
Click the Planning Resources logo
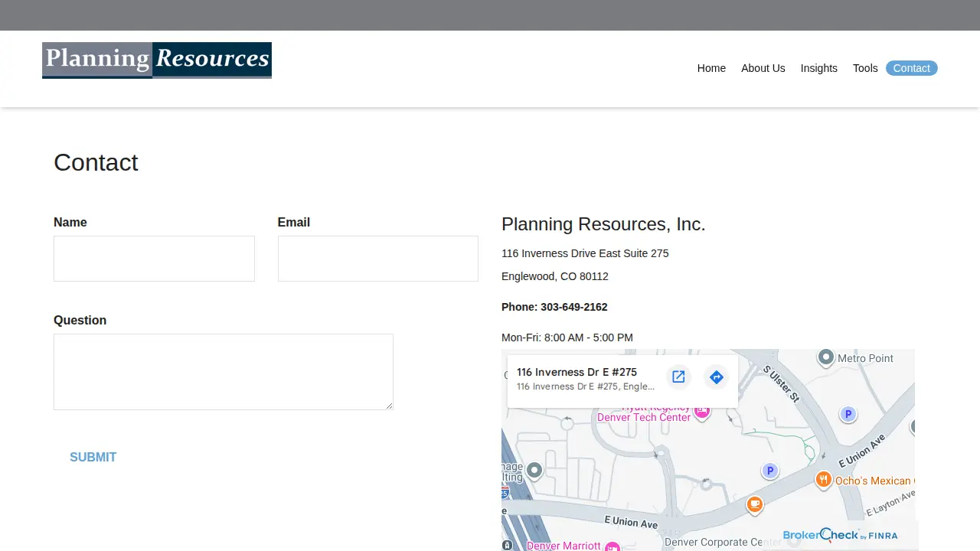pyautogui.click(x=157, y=60)
